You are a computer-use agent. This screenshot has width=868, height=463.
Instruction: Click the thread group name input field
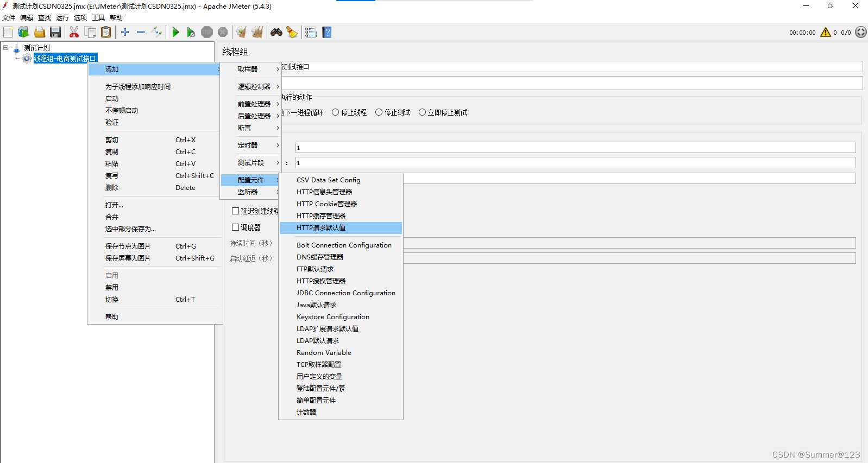(x=571, y=67)
